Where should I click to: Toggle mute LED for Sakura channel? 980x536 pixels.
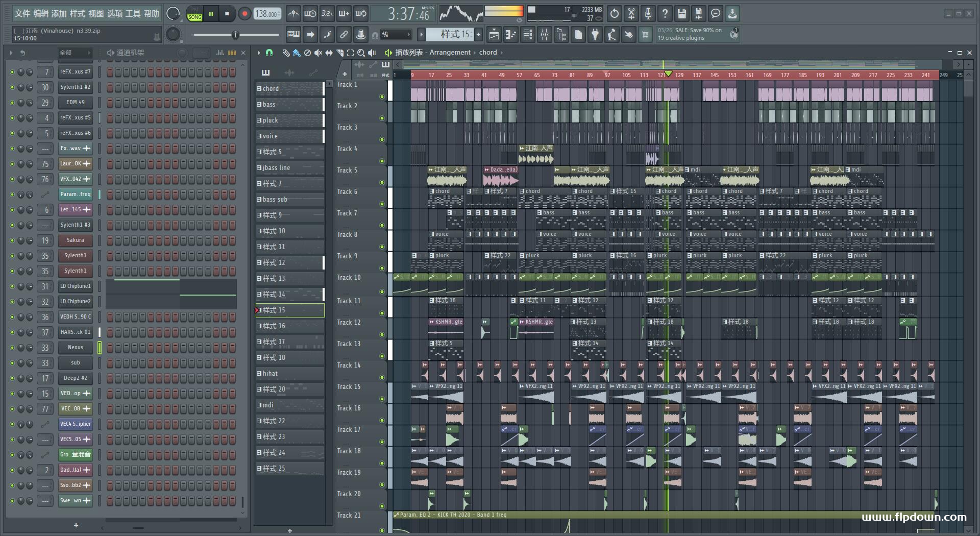click(12, 240)
